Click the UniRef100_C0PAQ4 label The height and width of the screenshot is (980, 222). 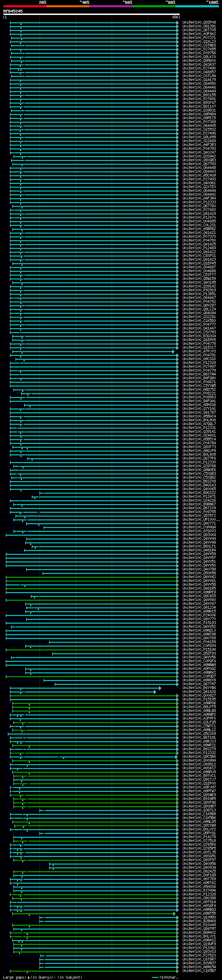[x=199, y=527]
